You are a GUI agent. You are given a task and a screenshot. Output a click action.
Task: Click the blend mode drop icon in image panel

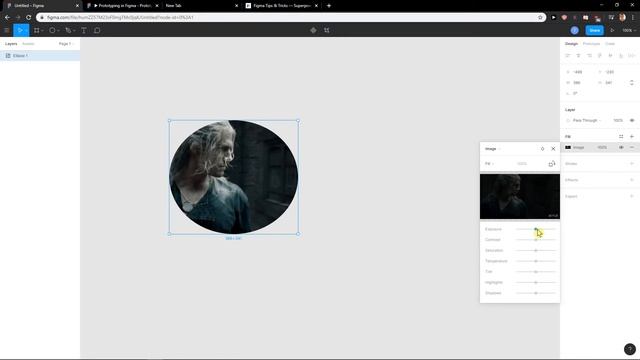542,149
